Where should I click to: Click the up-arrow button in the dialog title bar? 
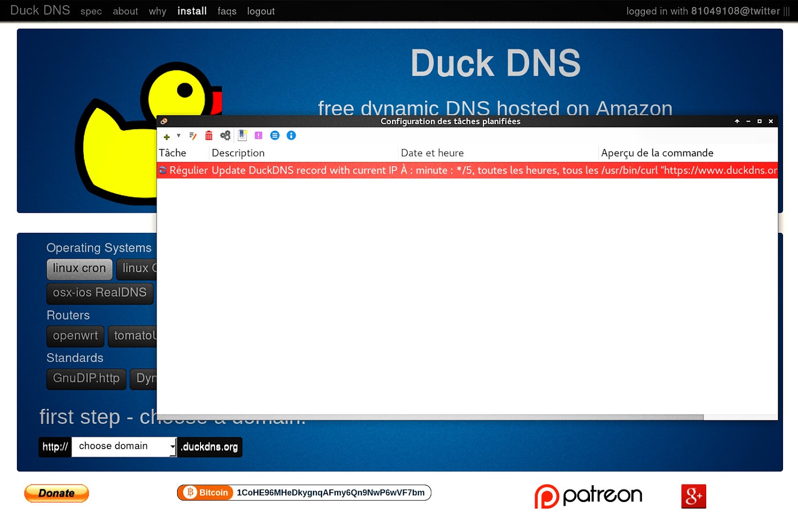[x=737, y=121]
